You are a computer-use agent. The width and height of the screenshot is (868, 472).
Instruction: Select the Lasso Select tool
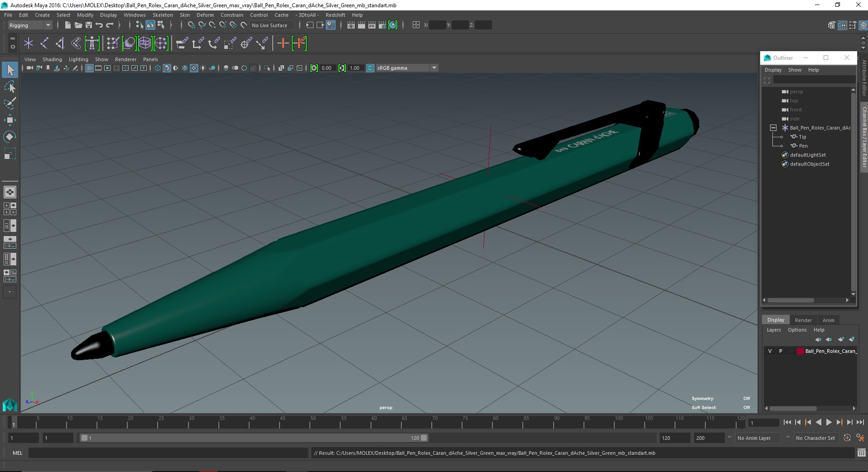pos(10,87)
